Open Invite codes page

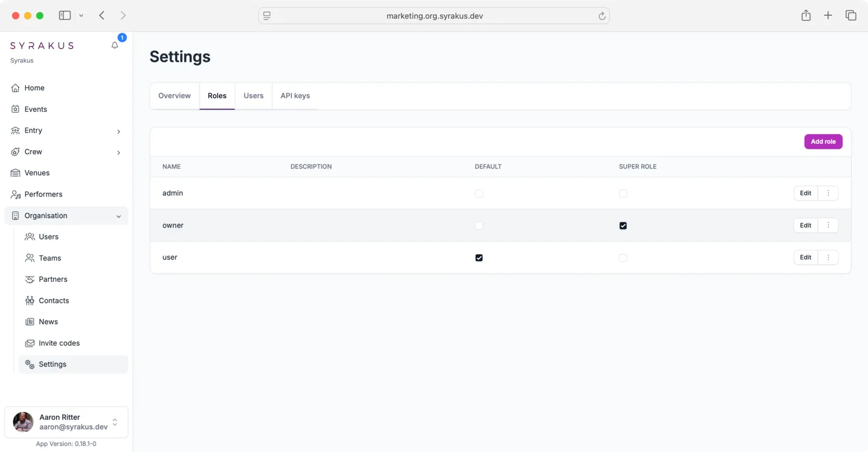pos(59,343)
